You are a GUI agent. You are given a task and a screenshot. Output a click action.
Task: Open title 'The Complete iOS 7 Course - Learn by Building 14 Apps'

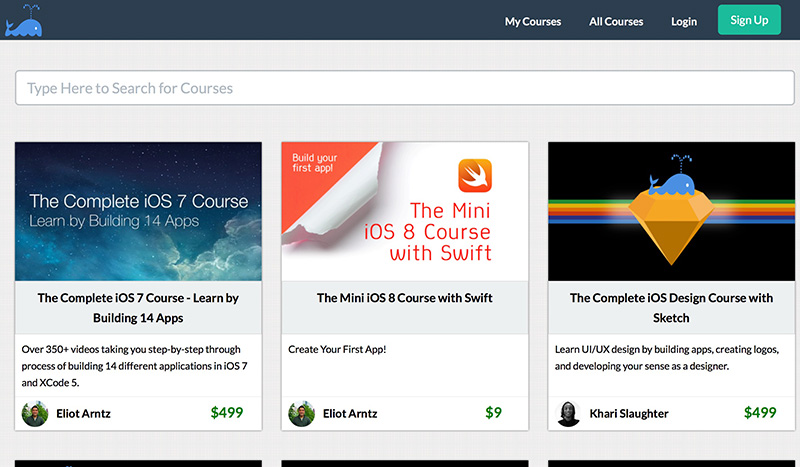pyautogui.click(x=138, y=308)
